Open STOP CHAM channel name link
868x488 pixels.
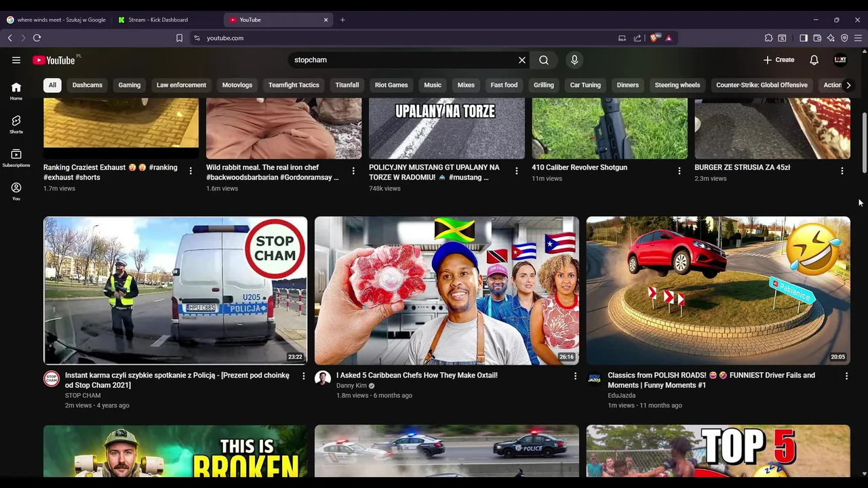point(83,396)
